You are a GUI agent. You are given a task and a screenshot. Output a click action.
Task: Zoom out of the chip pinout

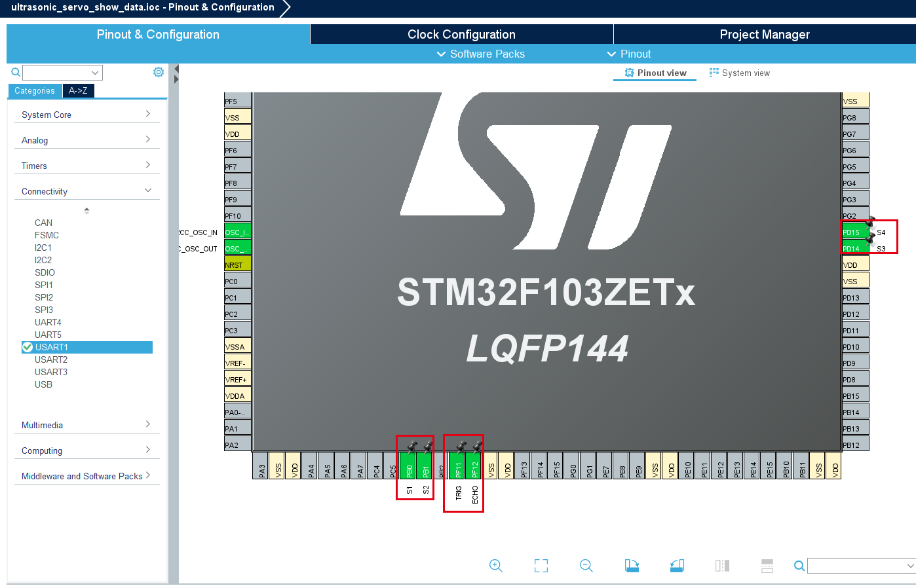586,566
